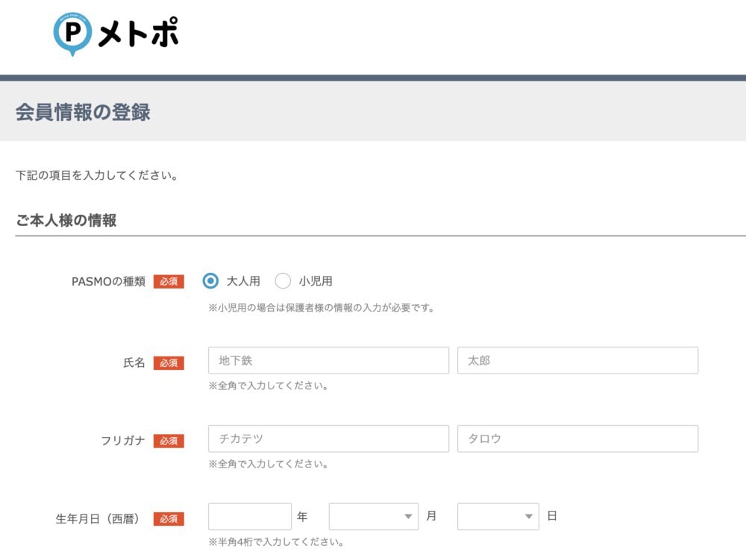
Task: Select the 小児用 radio button
Action: click(283, 281)
